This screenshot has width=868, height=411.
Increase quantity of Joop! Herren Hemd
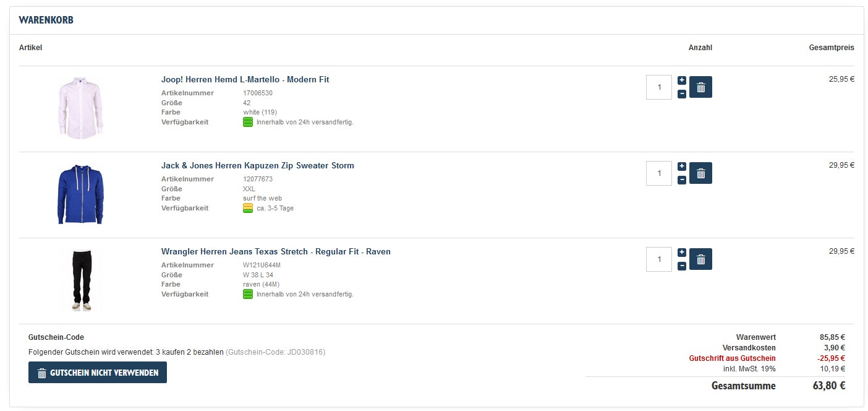click(682, 80)
